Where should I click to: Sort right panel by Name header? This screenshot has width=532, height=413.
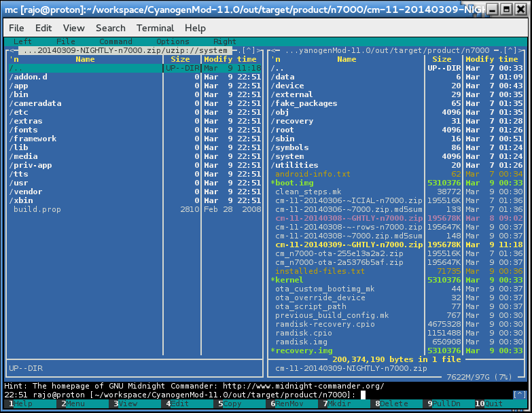[347, 59]
